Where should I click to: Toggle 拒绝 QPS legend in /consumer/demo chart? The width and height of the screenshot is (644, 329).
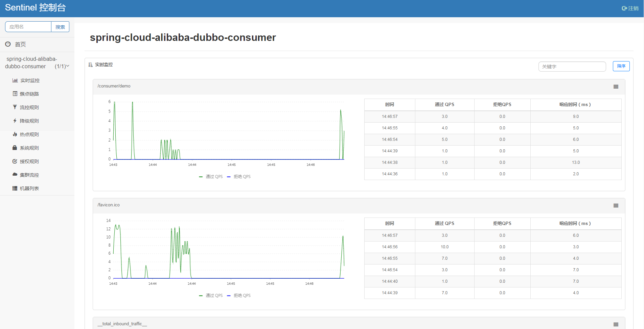tap(239, 177)
